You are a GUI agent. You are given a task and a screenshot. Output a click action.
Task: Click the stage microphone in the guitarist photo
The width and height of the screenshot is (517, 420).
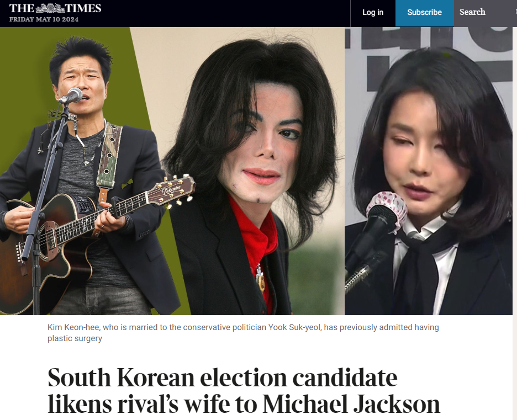(71, 96)
